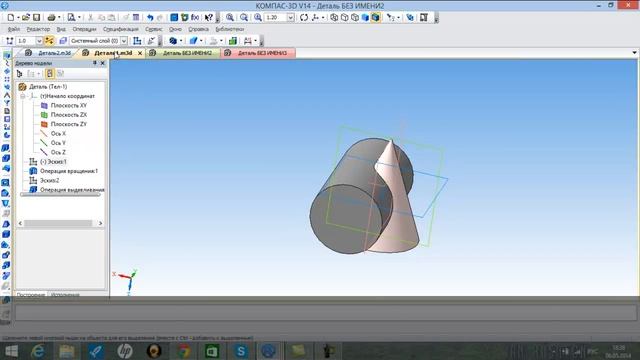Switch to the green Деталь БЕЗ ИМЕНИ2 tab
Viewport: 640px width, 360px height.
pyautogui.click(x=183, y=53)
